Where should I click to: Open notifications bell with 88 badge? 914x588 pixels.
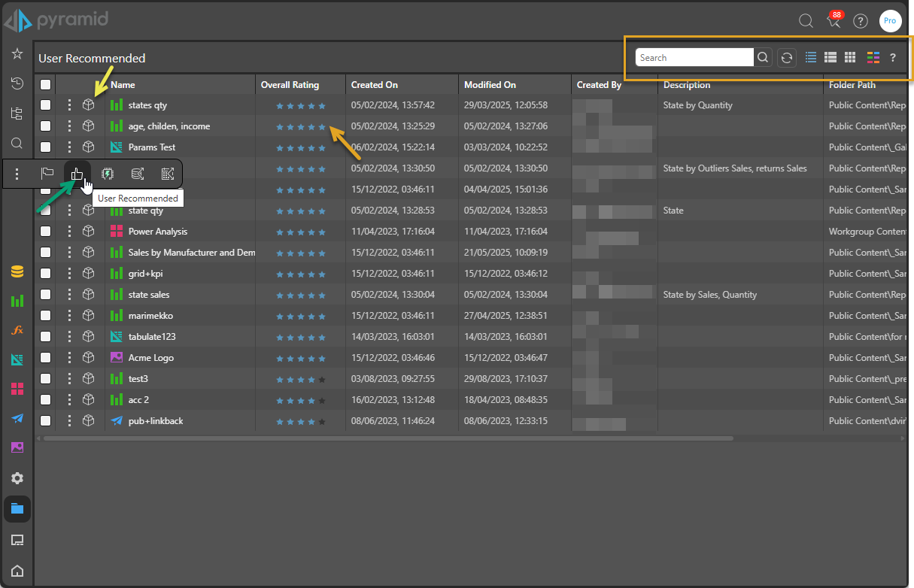(834, 21)
